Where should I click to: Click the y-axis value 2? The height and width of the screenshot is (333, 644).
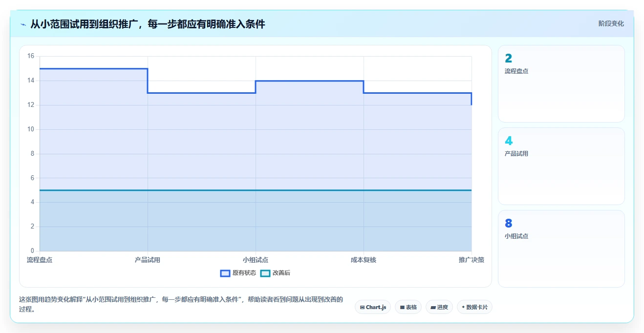click(32, 227)
